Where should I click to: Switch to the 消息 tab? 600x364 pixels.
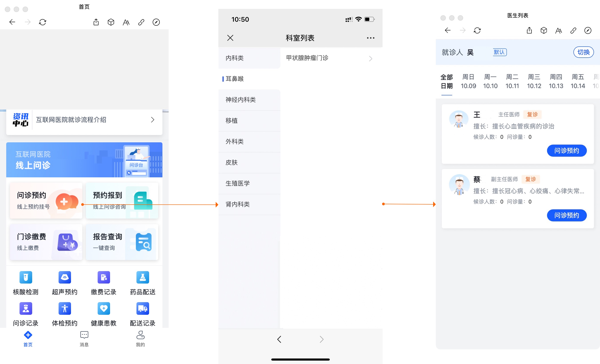[84, 339]
